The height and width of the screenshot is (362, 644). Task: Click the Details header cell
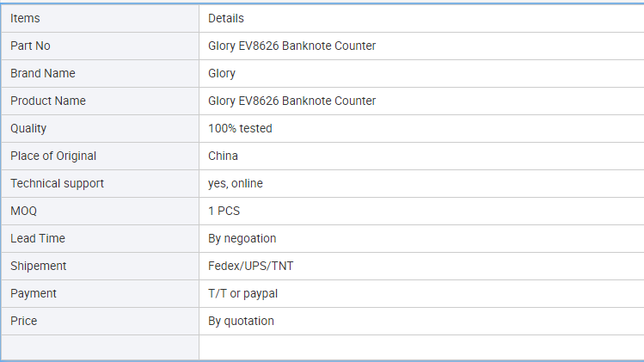(x=421, y=19)
